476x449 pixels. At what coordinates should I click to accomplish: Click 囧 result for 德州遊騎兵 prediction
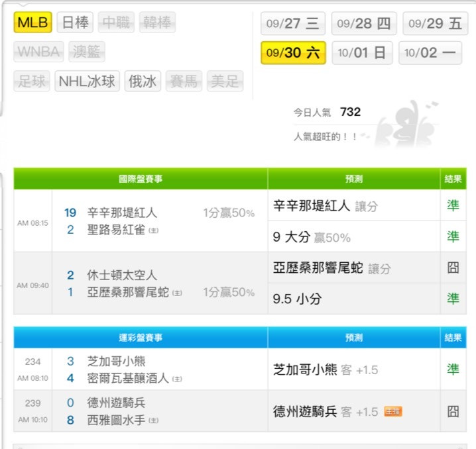[453, 411]
